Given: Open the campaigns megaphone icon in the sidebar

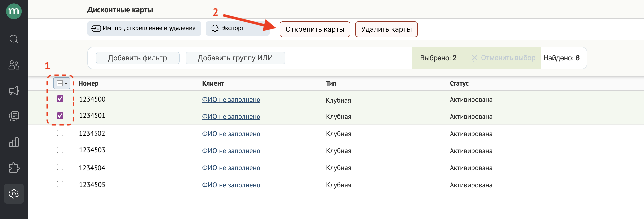Looking at the screenshot, I should (14, 91).
